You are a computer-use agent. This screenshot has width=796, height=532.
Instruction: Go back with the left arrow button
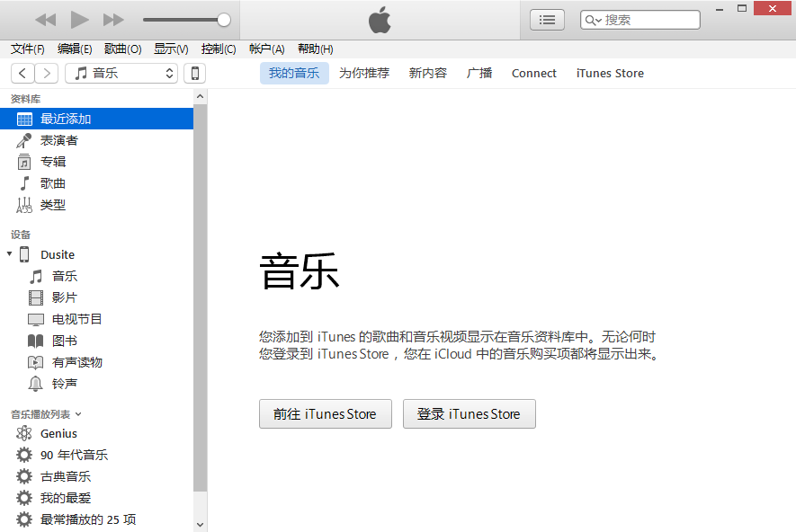22,74
